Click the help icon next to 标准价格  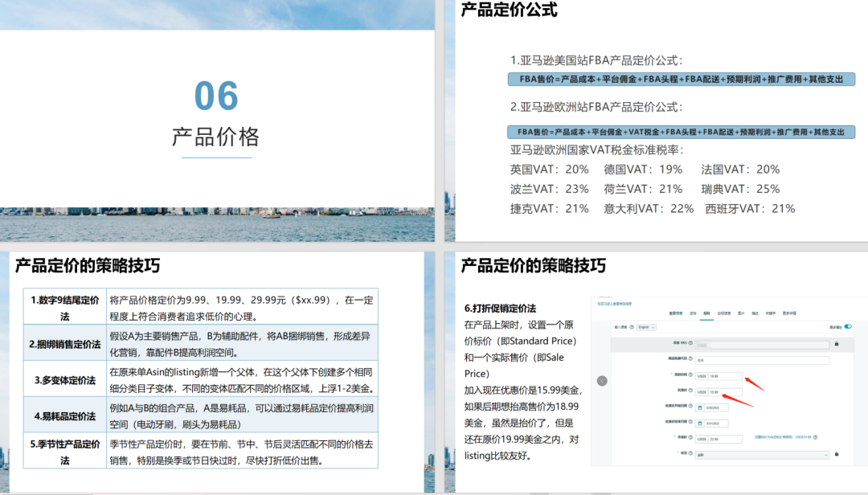pos(692,375)
